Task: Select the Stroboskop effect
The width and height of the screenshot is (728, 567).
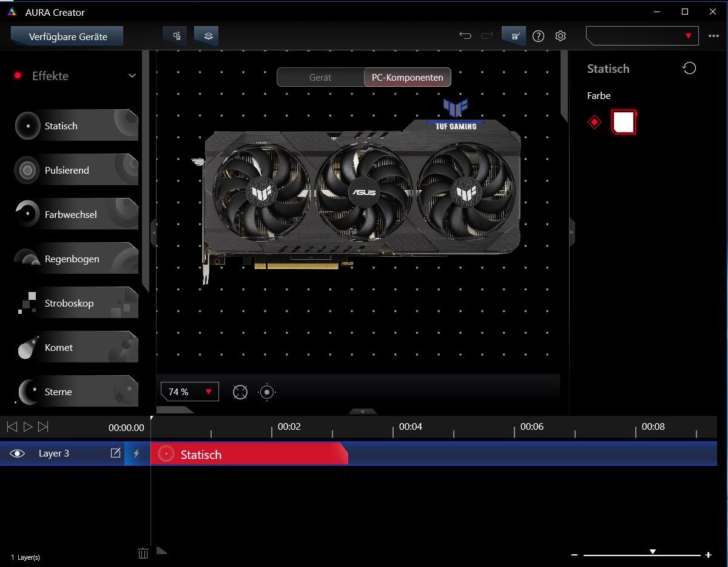Action: coord(76,303)
